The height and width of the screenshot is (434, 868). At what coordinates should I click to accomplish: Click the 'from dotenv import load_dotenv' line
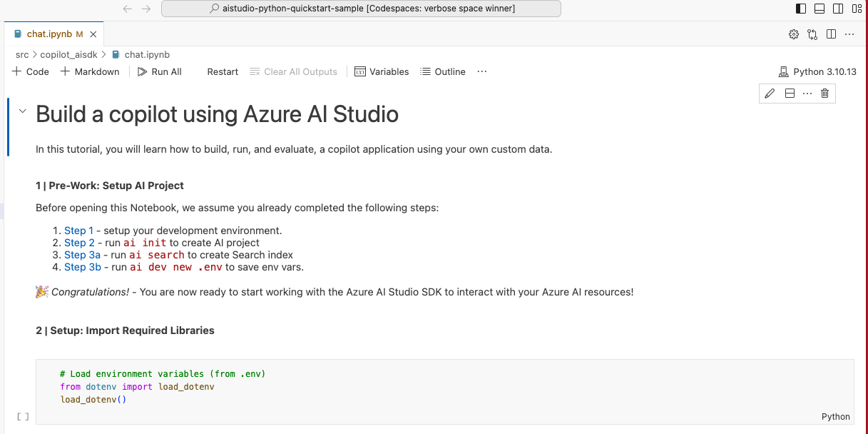coord(137,387)
